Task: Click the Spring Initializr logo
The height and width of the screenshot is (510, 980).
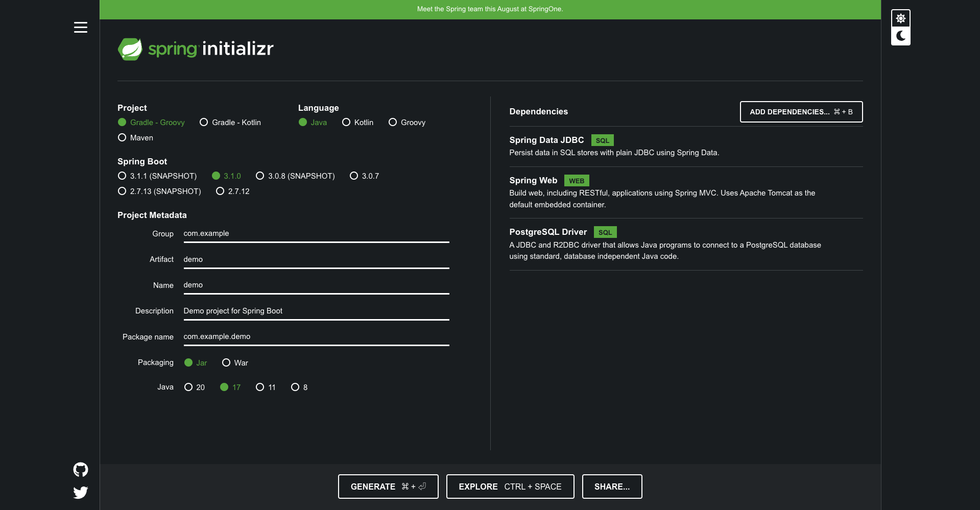Action: coord(196,49)
